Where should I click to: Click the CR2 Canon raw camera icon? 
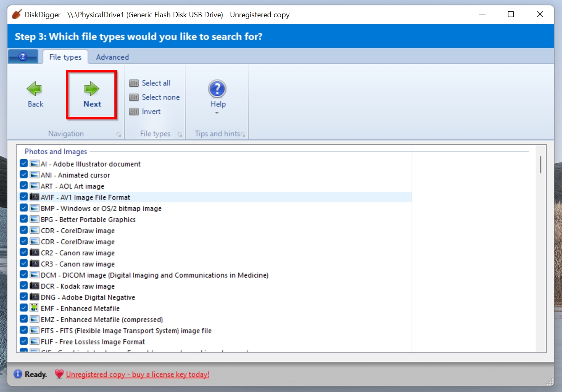[35, 253]
